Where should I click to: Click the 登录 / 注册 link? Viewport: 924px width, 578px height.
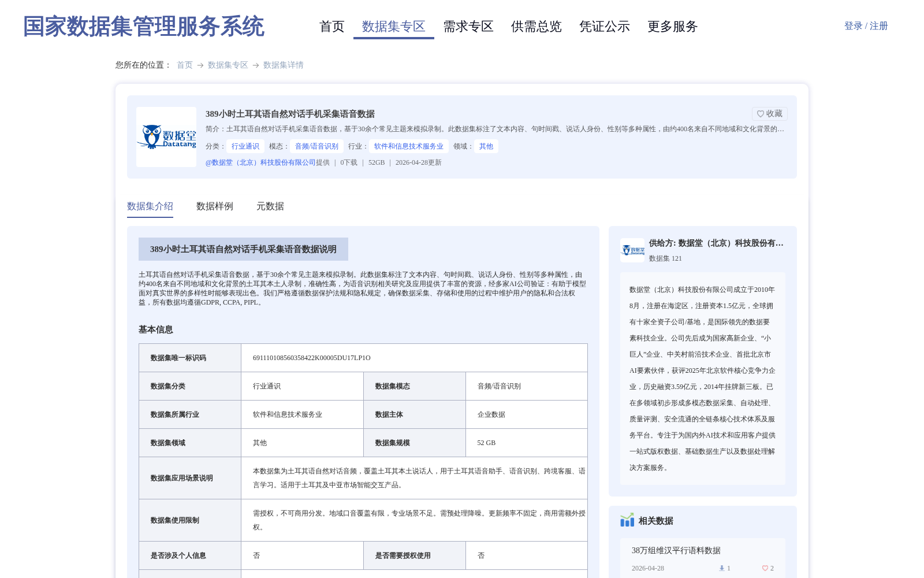tap(866, 26)
